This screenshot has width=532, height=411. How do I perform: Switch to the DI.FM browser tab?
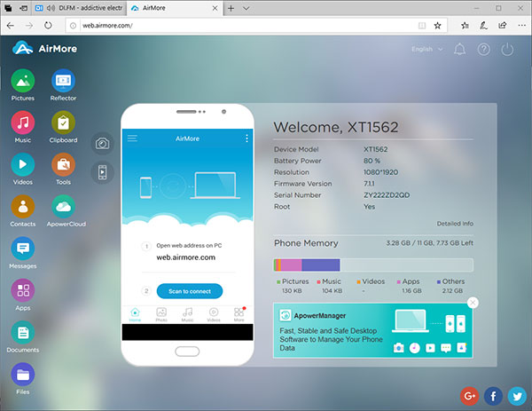pos(80,8)
